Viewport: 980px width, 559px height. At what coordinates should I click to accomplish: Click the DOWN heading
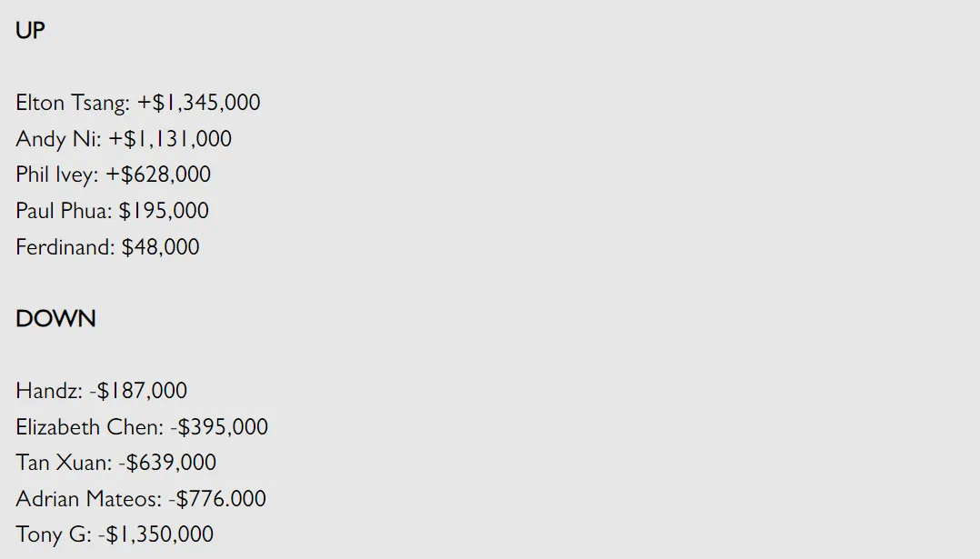55,319
